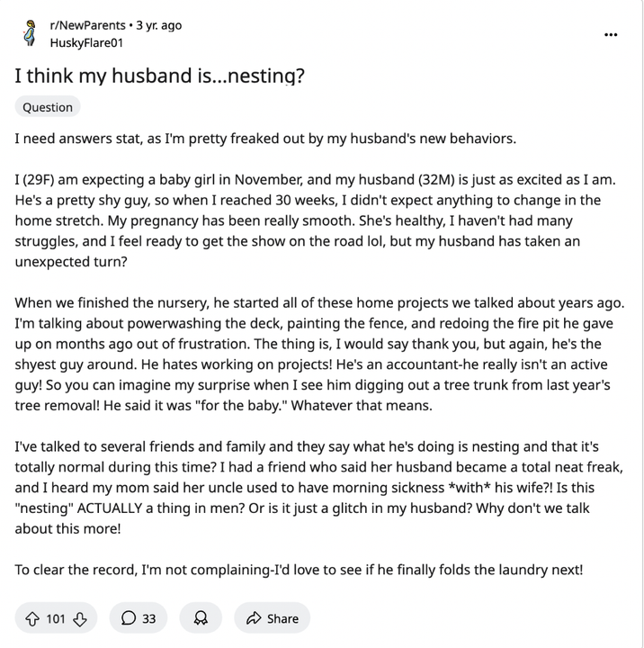Click the paragraph about finishing the nursery

click(319, 355)
